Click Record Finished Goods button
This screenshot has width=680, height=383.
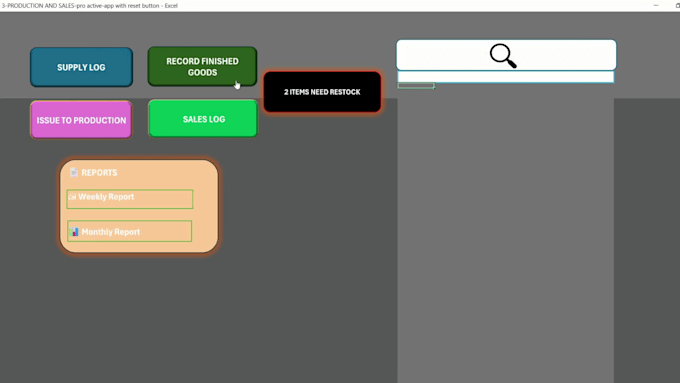tap(202, 66)
